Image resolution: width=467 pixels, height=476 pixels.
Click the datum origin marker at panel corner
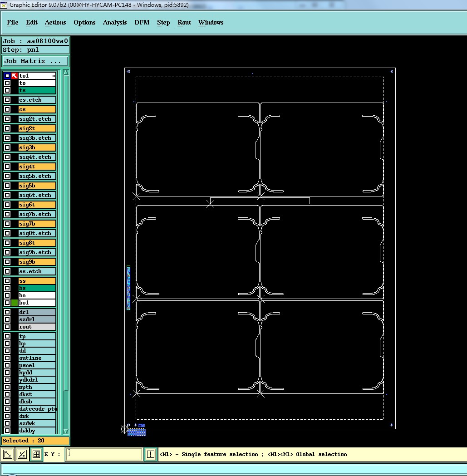pos(124,429)
